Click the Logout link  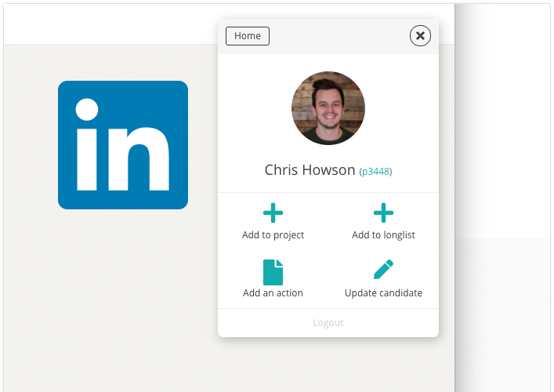(x=328, y=323)
